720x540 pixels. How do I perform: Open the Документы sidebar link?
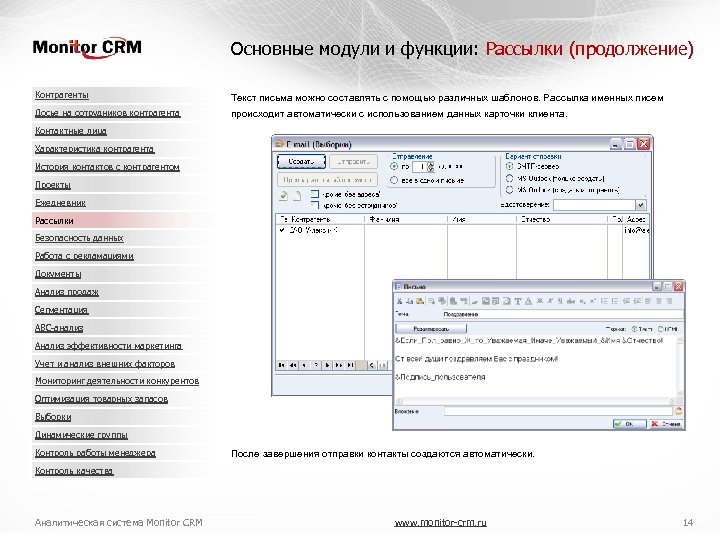(x=58, y=274)
